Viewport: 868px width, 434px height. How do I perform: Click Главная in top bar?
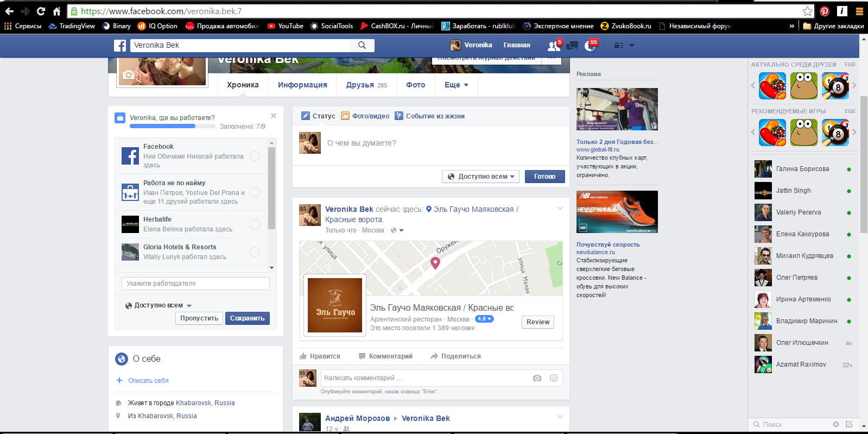(x=517, y=45)
